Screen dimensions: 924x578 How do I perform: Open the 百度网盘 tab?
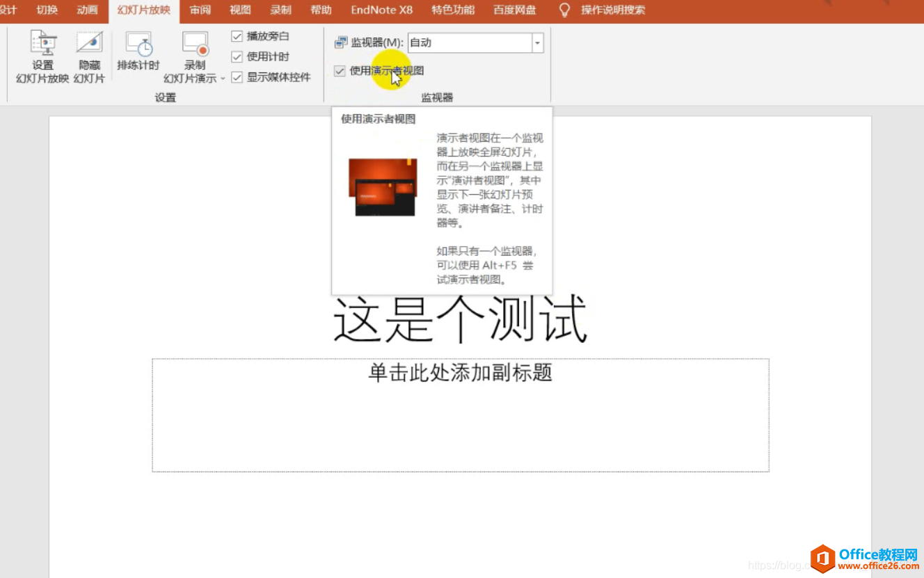pos(514,10)
